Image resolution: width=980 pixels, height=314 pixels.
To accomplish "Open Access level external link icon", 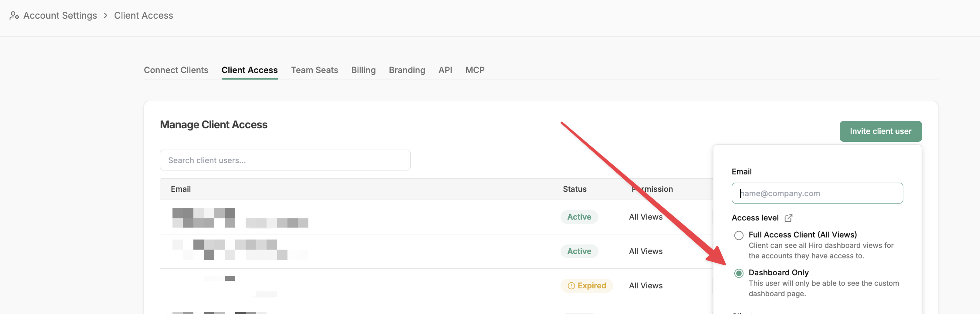I will tap(788, 218).
